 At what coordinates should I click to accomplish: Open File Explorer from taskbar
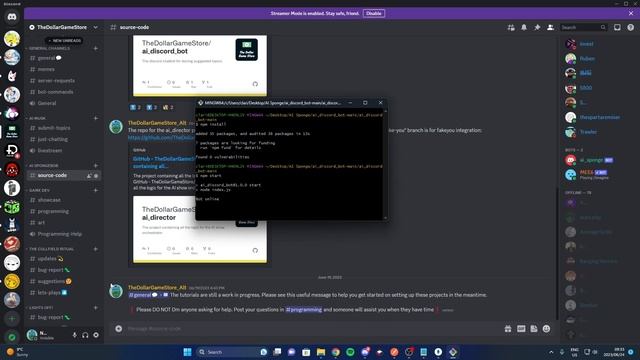coord(321,352)
